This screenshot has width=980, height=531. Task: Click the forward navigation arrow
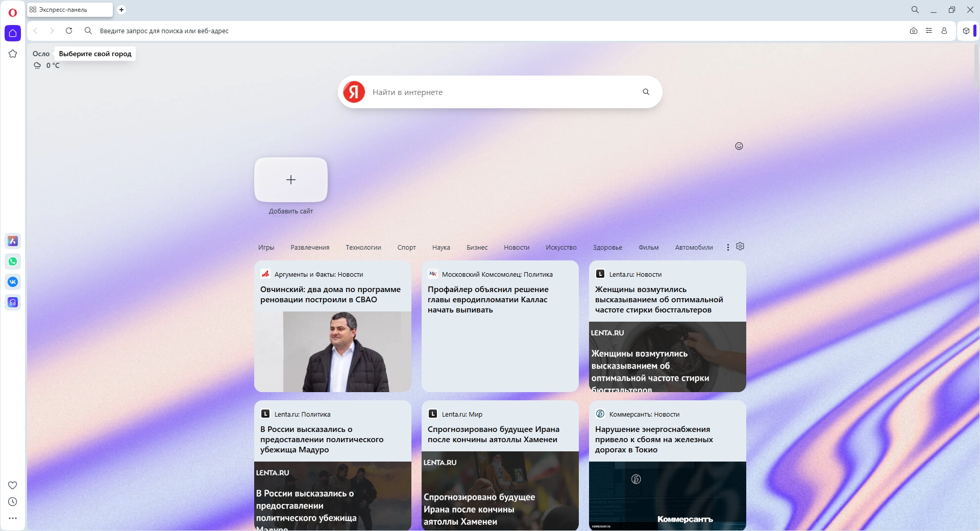click(x=52, y=31)
